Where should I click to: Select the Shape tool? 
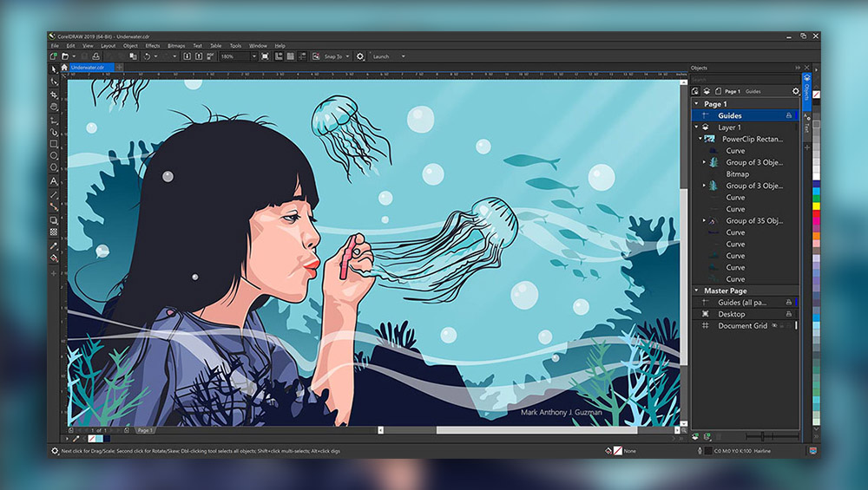54,82
